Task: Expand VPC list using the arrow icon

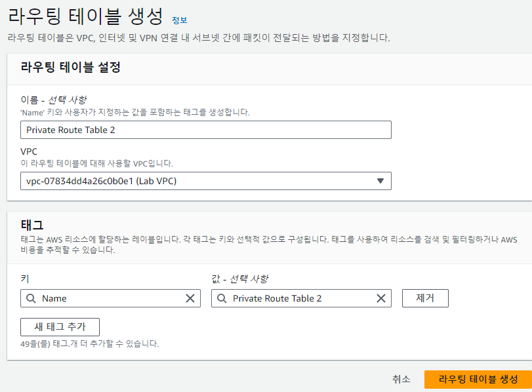Action: tap(380, 181)
